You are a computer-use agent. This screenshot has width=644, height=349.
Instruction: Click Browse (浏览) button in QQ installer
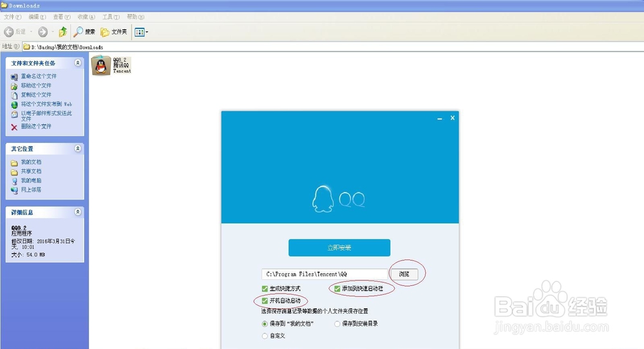point(404,274)
